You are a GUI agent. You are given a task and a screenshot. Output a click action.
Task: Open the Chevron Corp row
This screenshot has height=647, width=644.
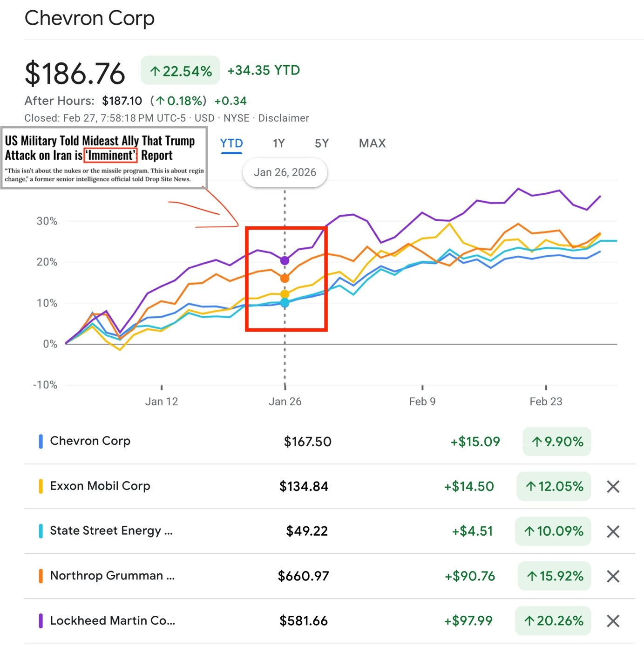[330, 442]
